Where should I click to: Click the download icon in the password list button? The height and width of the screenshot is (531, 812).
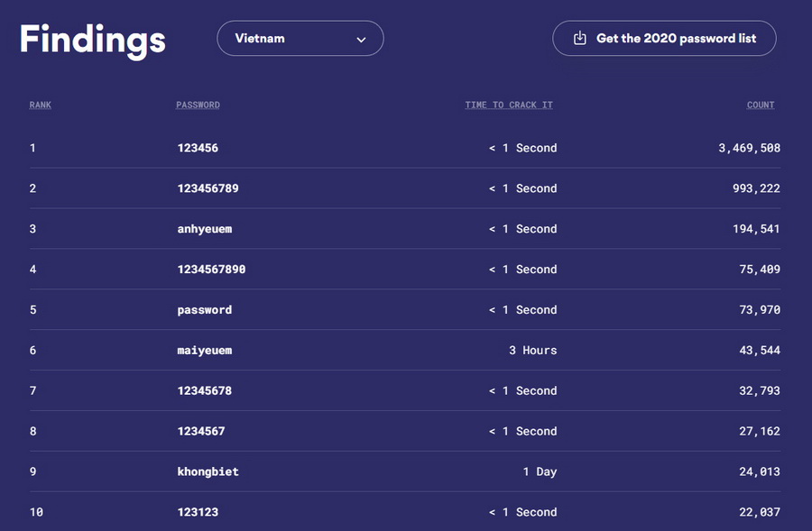point(580,38)
